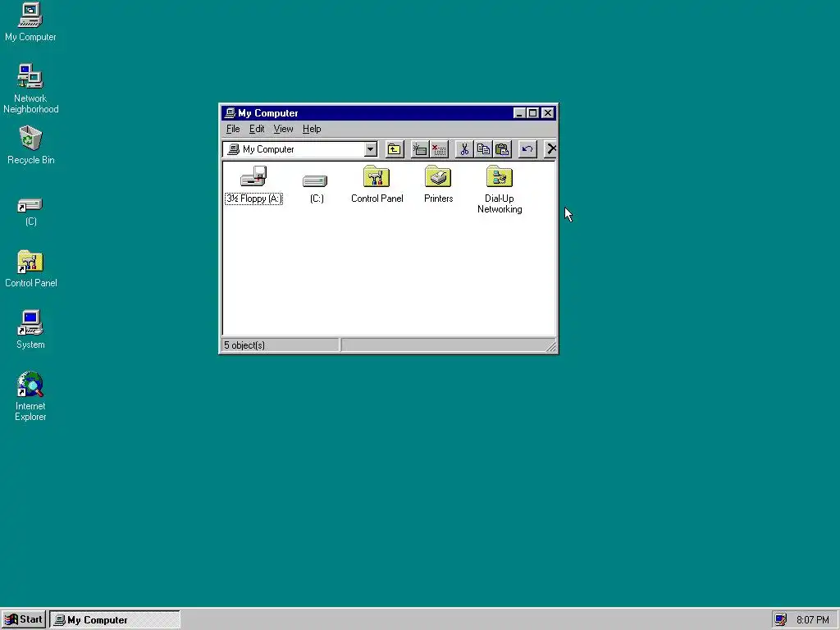Open the address dropdown arrow in My Computer
Viewport: 840px width, 630px height.
[x=370, y=149]
